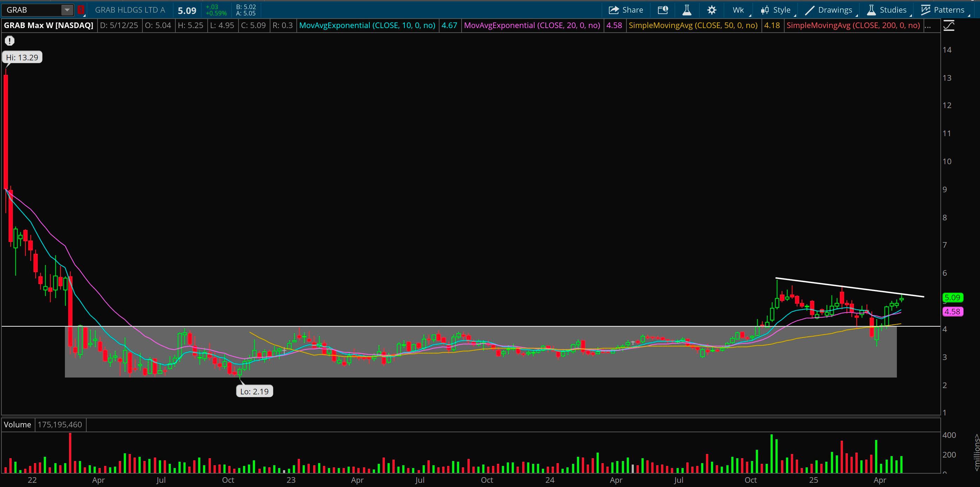Screen dimensions: 980x487
Task: Click the red symbol link number 1 icon
Action: tap(81, 10)
